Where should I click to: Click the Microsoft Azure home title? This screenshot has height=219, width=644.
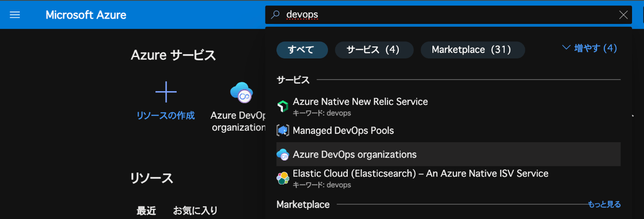coord(86,15)
